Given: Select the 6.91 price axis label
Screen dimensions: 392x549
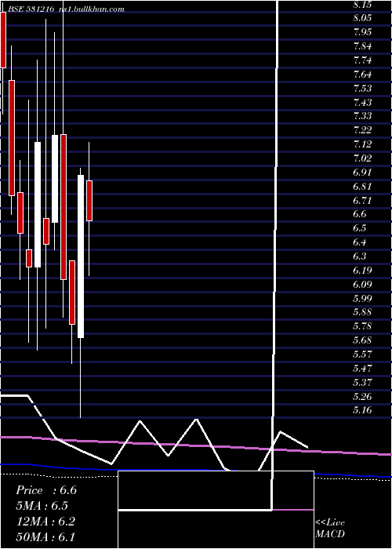Looking at the screenshot, I should tap(362, 173).
